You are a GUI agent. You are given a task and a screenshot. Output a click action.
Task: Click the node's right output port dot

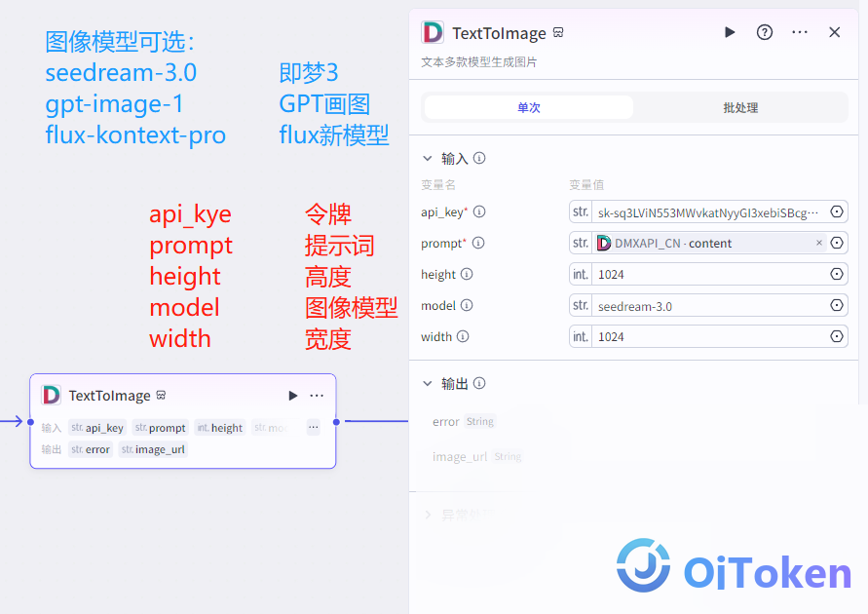click(x=336, y=422)
